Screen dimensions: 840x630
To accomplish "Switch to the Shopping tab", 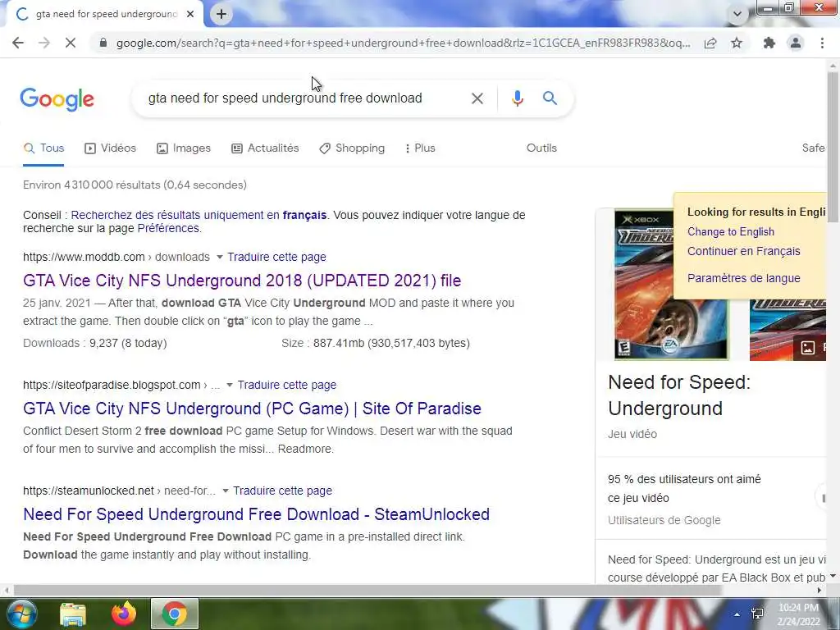I will point(352,148).
